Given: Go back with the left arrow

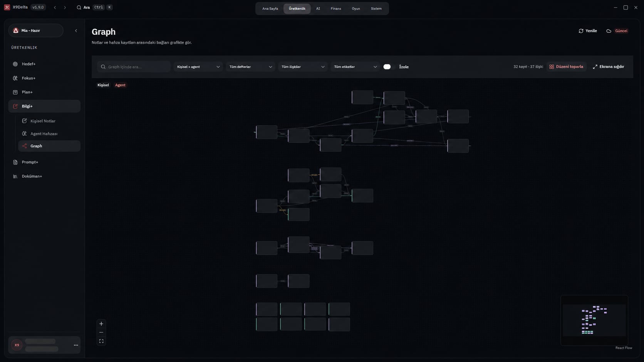Looking at the screenshot, I should [x=55, y=7].
